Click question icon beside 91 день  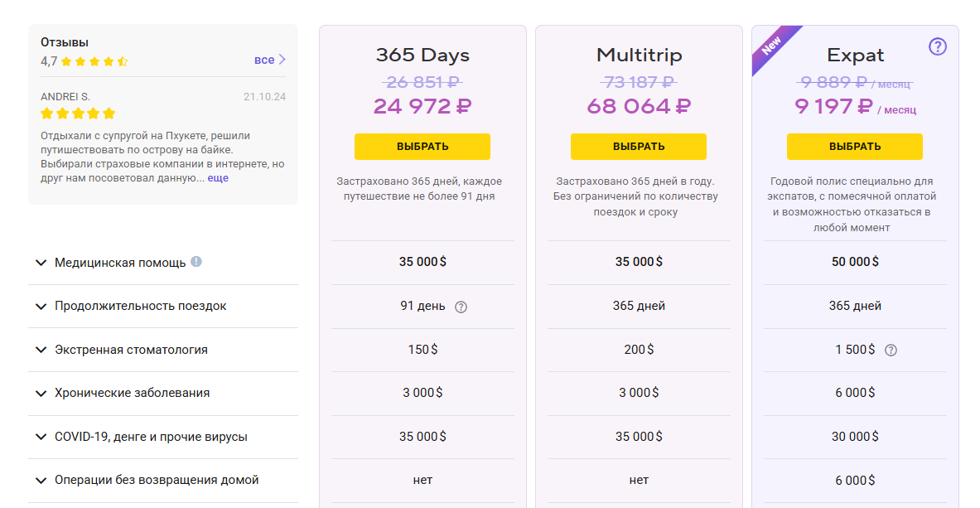(461, 307)
